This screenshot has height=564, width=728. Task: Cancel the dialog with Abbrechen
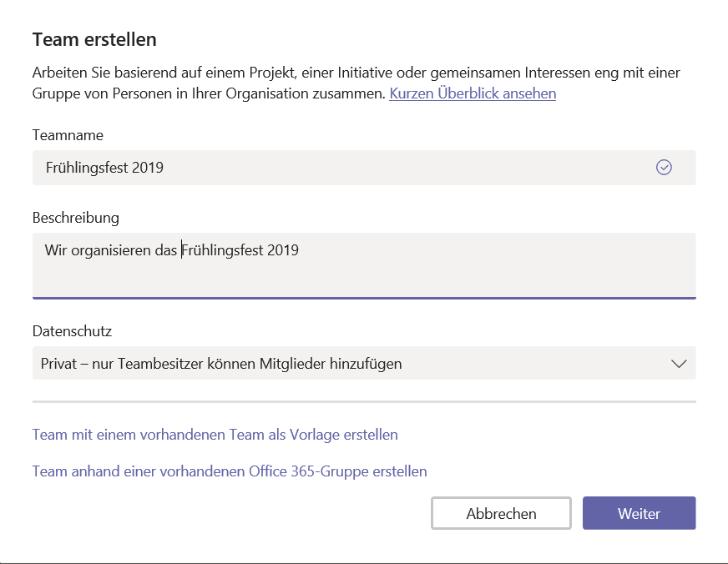click(501, 513)
